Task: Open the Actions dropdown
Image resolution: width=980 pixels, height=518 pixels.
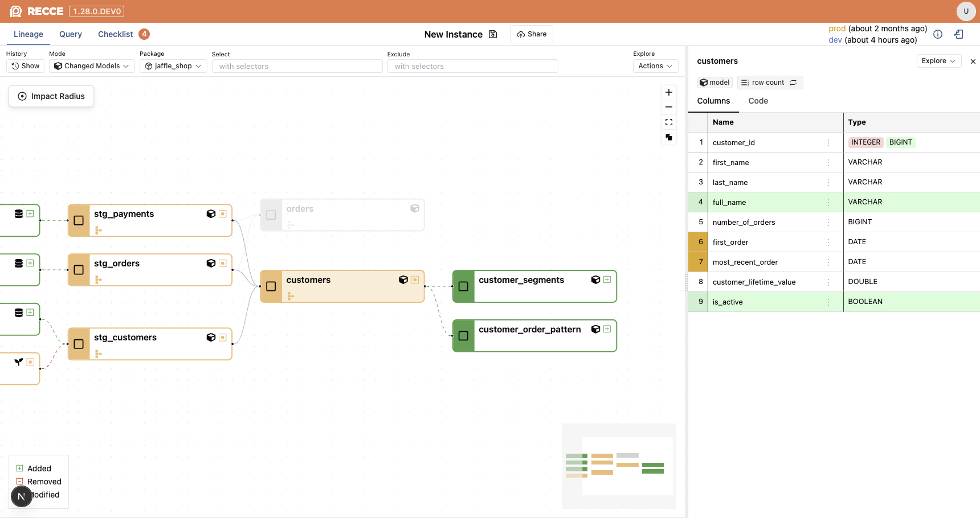Action: pos(655,66)
